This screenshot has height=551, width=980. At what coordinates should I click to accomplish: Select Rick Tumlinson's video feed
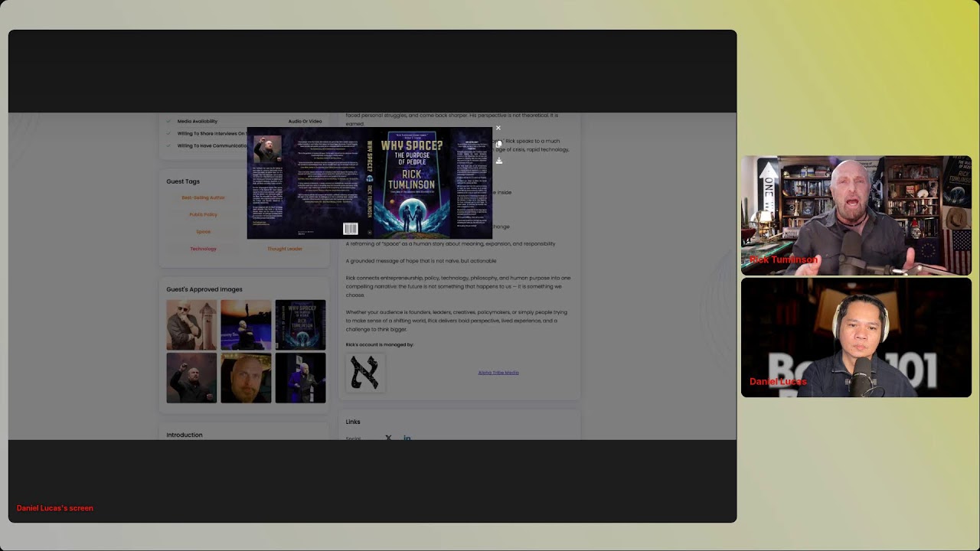[856, 216]
